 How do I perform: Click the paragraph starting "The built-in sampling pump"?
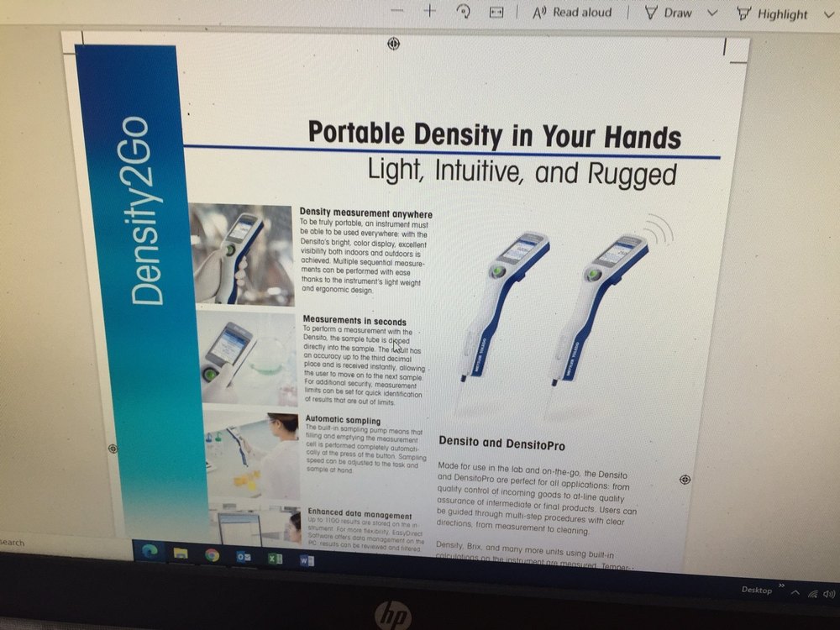(x=366, y=450)
